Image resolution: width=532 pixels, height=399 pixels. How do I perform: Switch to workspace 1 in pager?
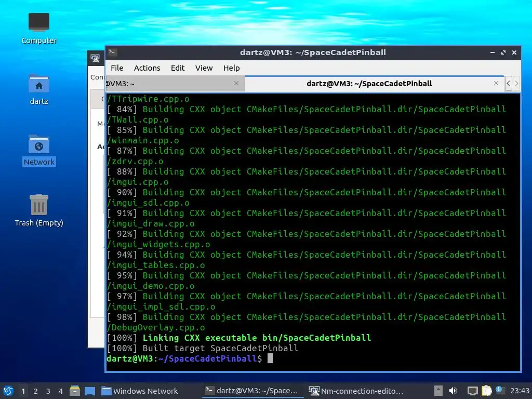coord(23,391)
